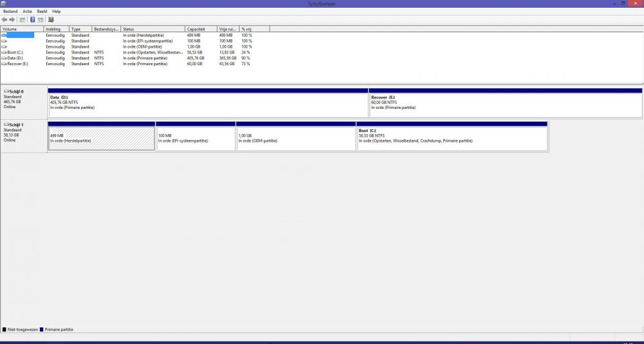Click the Standaard cell of the Recover (E:) row
The image size is (644, 344).
(80, 64)
